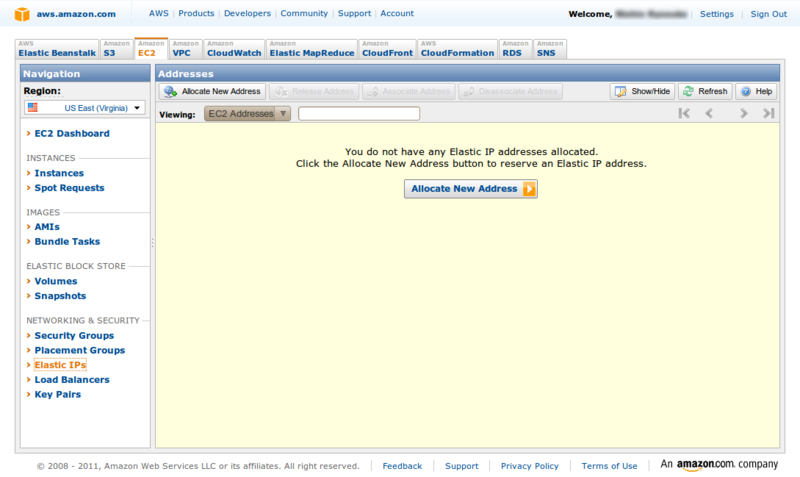This screenshot has width=800, height=477.
Task: Switch to the Amazon VPC tab
Action: [x=185, y=49]
